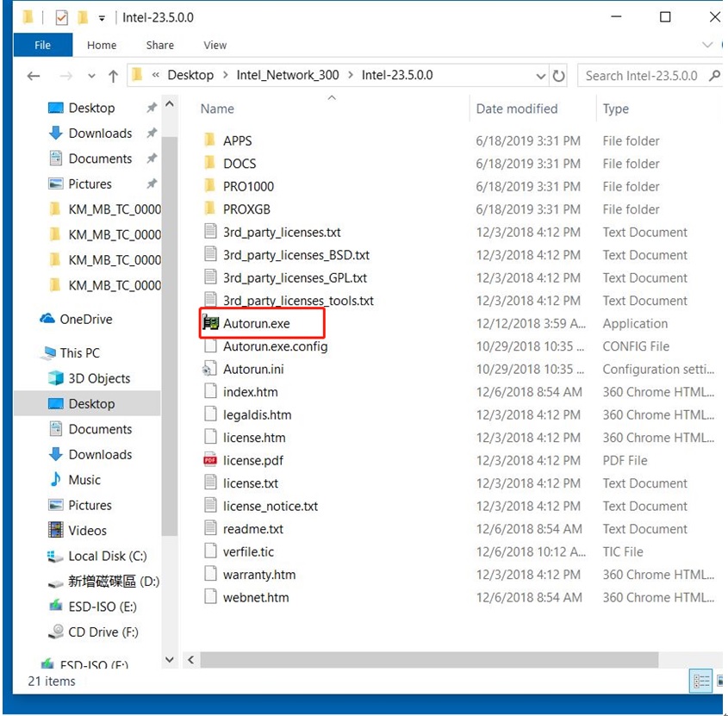Click the Music note icon

56,480
